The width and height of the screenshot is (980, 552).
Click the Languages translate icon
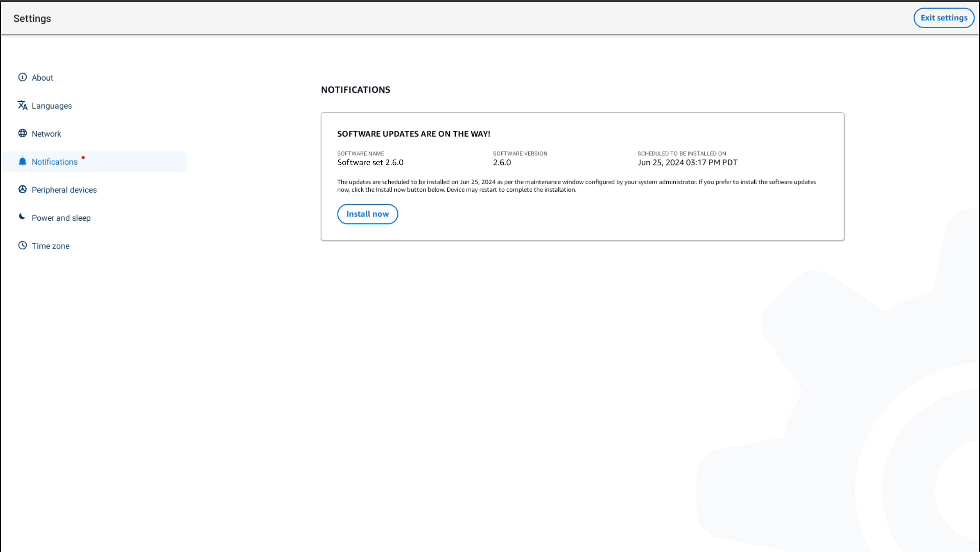pyautogui.click(x=23, y=105)
